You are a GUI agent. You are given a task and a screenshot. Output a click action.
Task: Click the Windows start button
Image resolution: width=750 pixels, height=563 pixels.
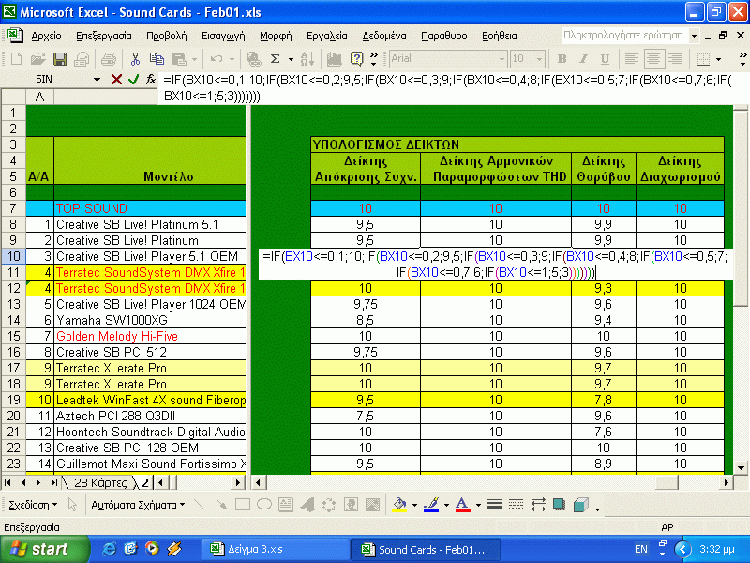tap(44, 549)
